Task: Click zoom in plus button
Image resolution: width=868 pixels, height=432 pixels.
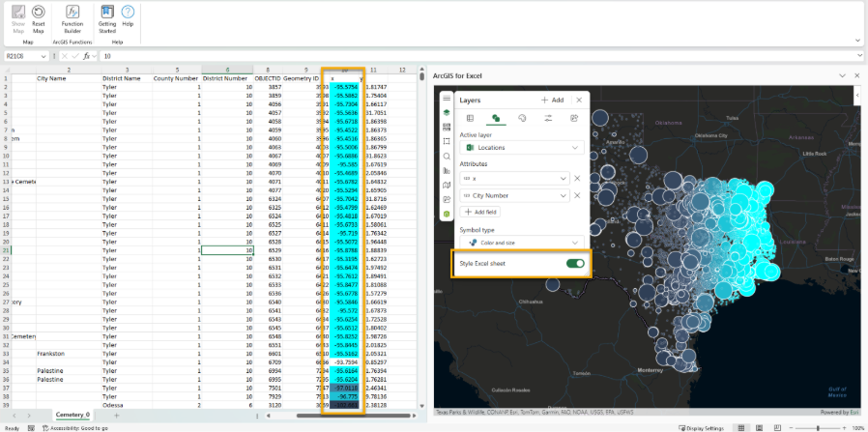Action: click(844, 428)
